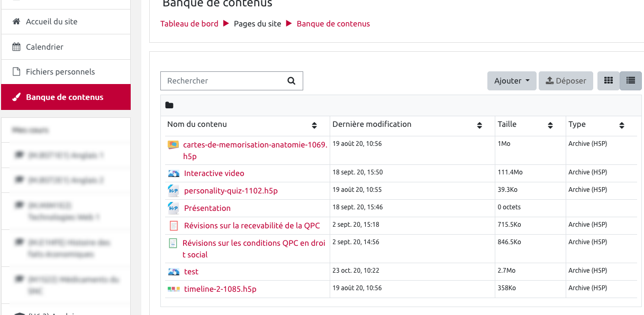Click the Interactive video file icon
The height and width of the screenshot is (315, 644).
pyautogui.click(x=174, y=173)
